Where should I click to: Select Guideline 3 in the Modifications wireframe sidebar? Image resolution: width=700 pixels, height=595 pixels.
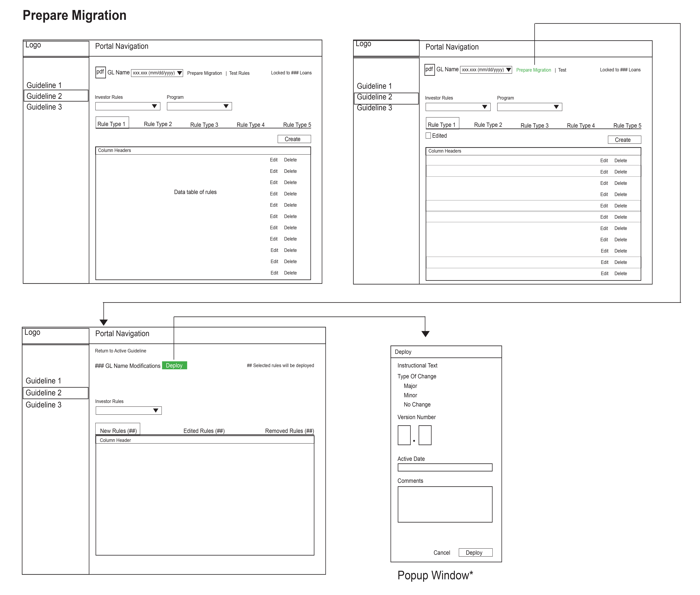[43, 405]
